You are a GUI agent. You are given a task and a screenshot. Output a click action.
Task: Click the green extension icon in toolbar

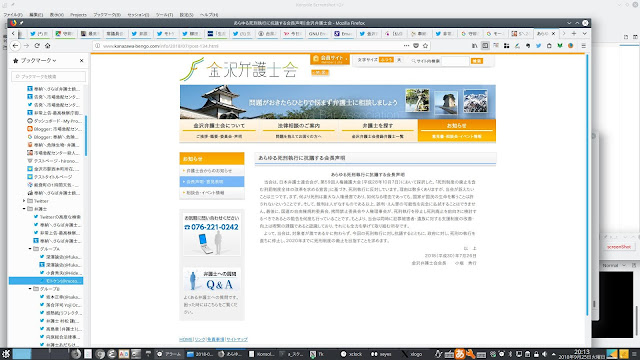click(x=560, y=46)
